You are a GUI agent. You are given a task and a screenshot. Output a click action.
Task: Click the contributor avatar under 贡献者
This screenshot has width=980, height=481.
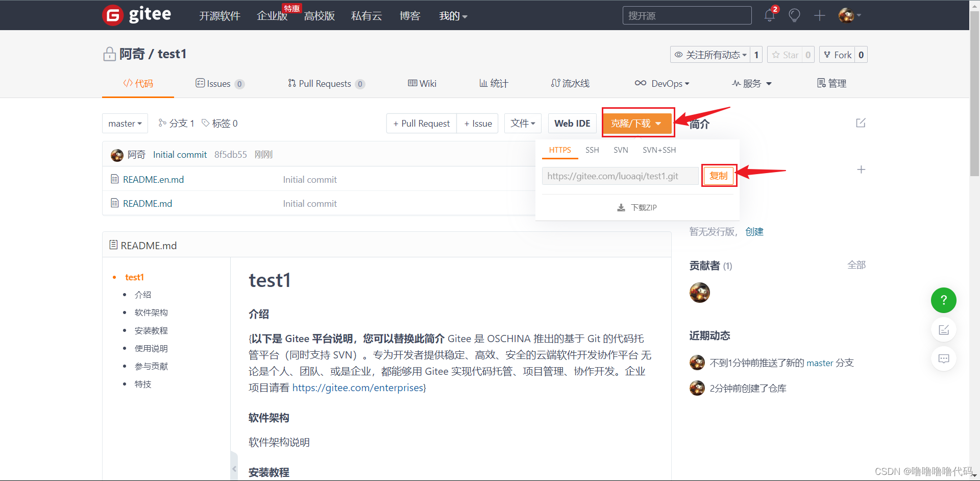[x=700, y=293]
